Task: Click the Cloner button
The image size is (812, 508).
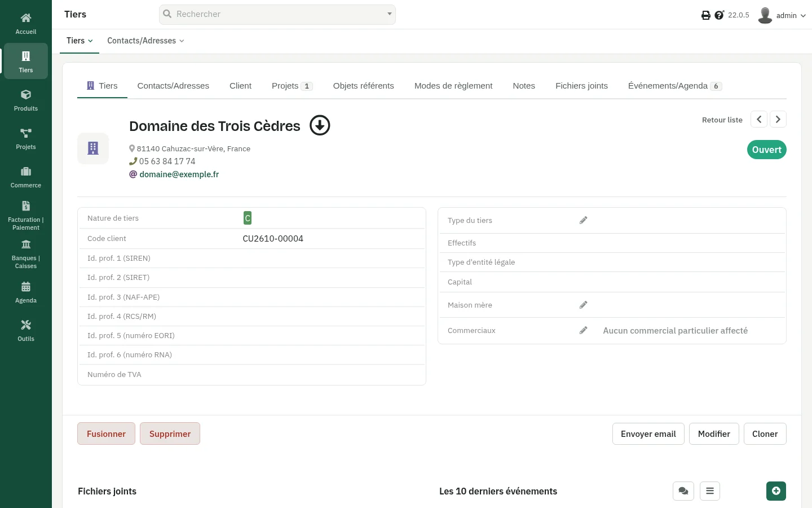Action: [x=765, y=433]
